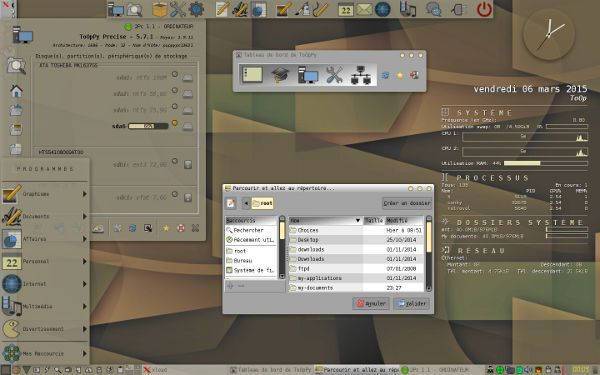Click the network computers icon in Tableau de bord
Screen dimensions: 600x375
(360, 75)
